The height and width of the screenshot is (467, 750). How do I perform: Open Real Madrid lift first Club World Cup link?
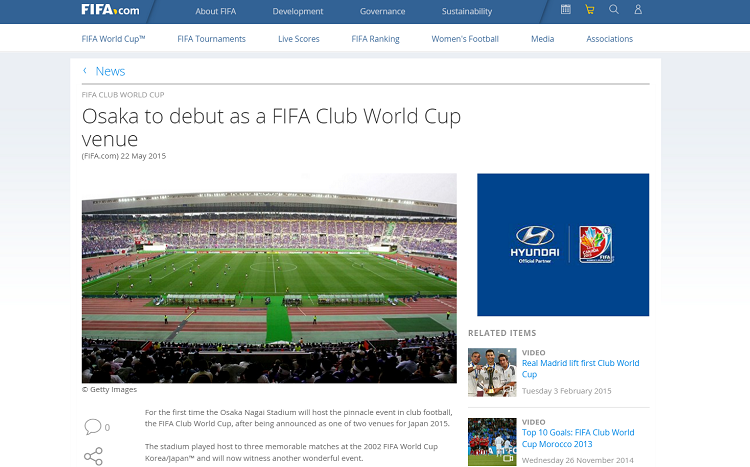580,368
